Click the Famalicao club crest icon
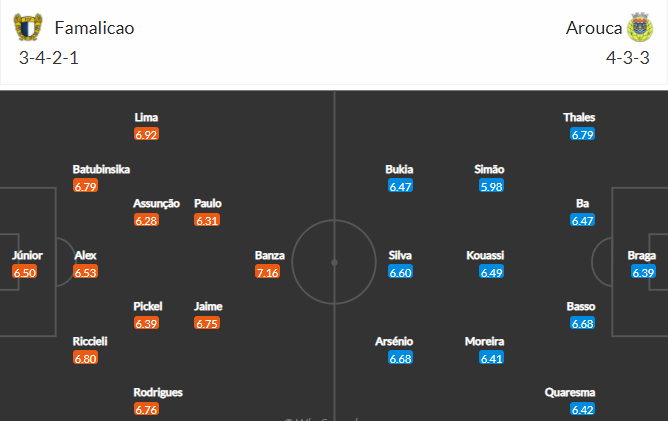Image resolution: width=668 pixels, height=421 pixels. pyautogui.click(x=28, y=27)
